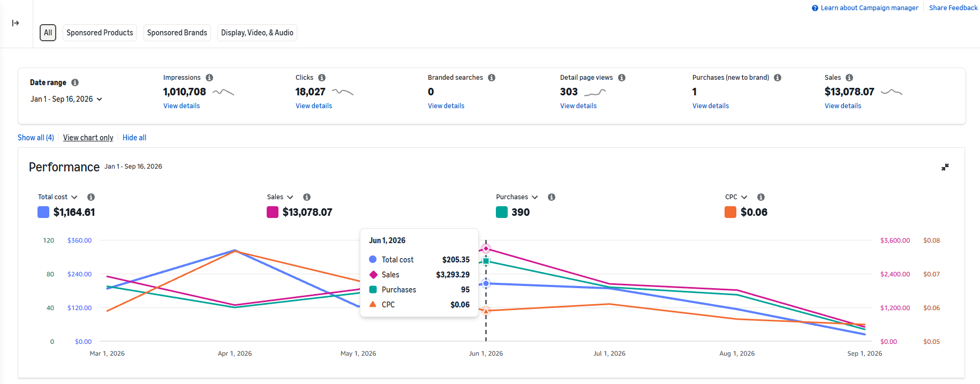
Task: Click the Aug 1, 2026 axis label
Action: [737, 353]
